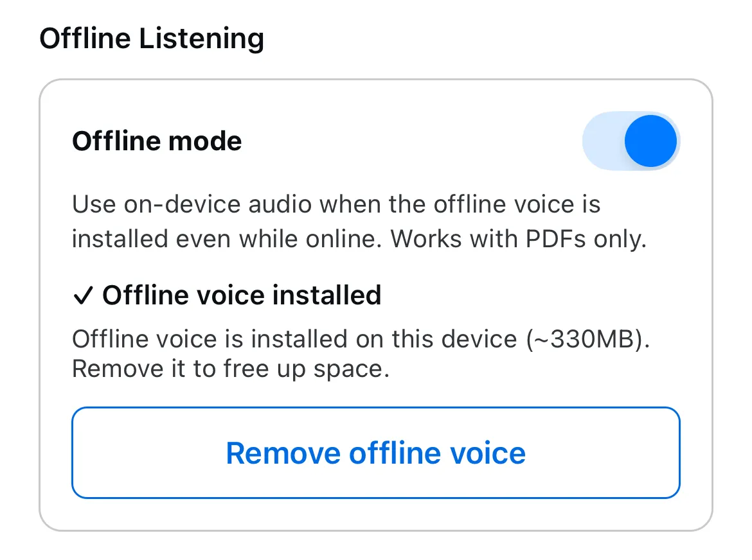Click the 'Works with PDFs only' sentence
752x560 pixels.
(518, 239)
